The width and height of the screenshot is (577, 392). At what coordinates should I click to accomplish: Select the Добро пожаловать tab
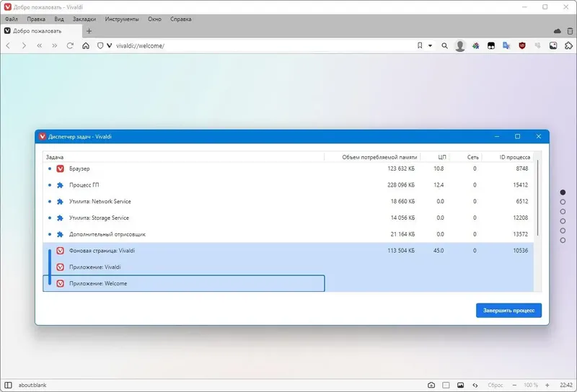[40, 31]
